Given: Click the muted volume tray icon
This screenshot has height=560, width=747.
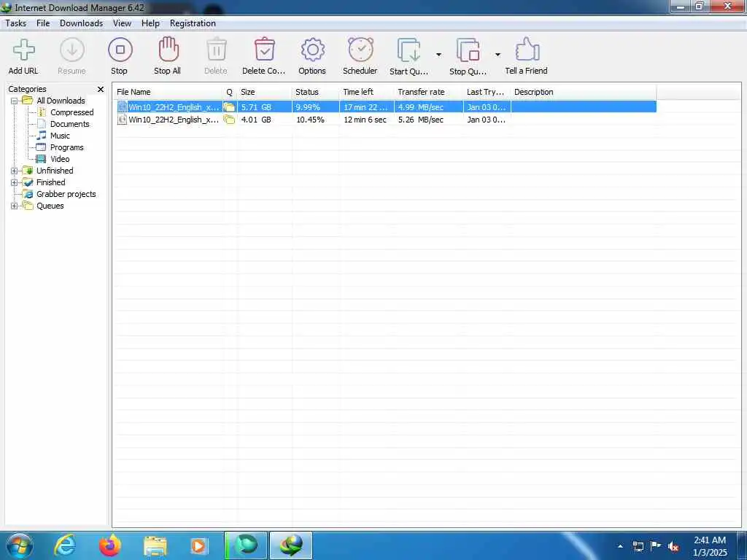Looking at the screenshot, I should click(673, 547).
